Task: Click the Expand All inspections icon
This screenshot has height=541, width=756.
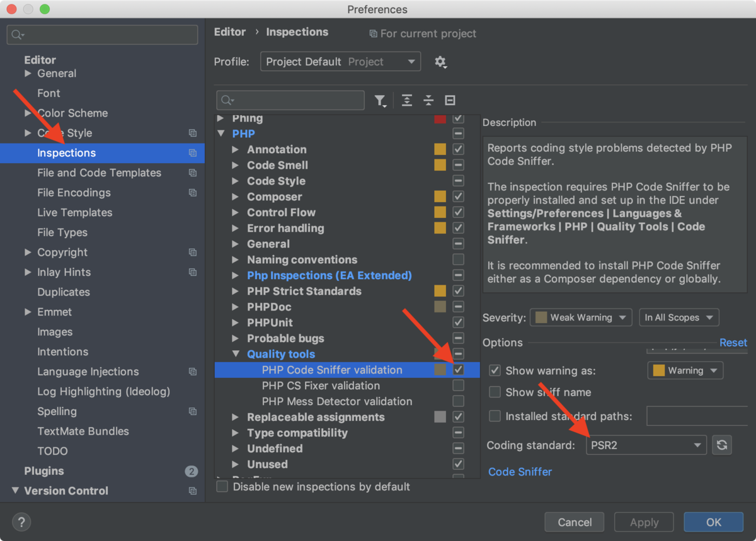Action: [x=407, y=100]
